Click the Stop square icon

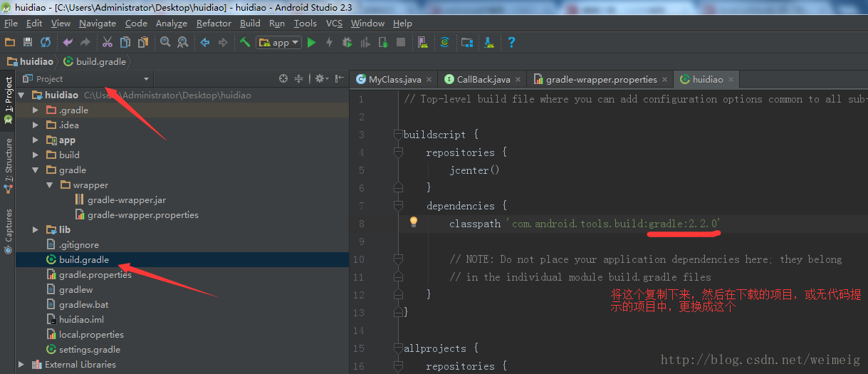point(401,43)
